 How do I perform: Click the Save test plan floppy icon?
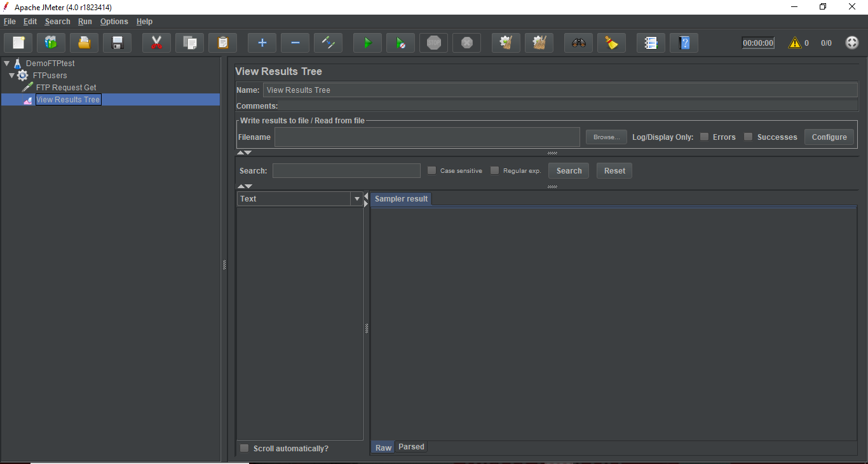click(x=117, y=43)
